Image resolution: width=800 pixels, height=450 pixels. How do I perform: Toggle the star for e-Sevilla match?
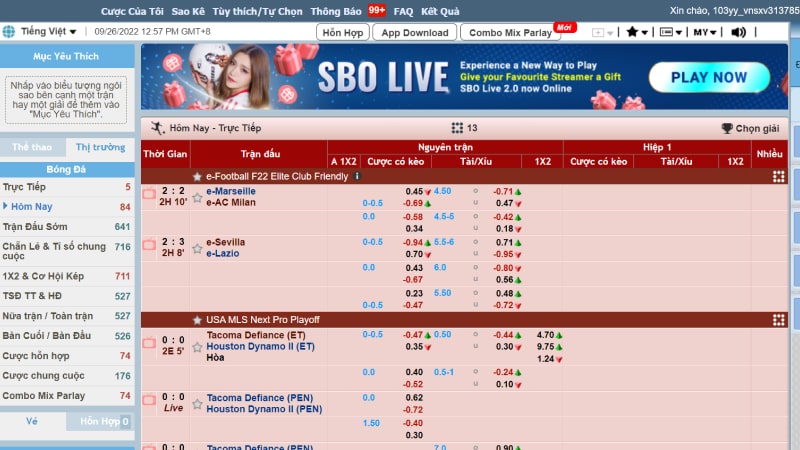(197, 248)
